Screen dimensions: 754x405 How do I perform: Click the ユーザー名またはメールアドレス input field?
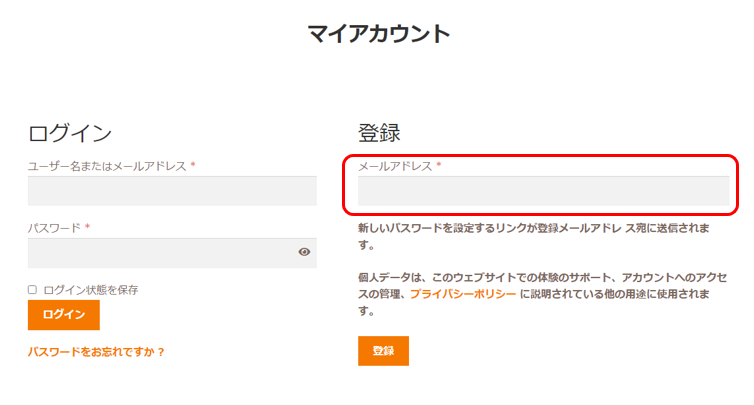click(172, 191)
